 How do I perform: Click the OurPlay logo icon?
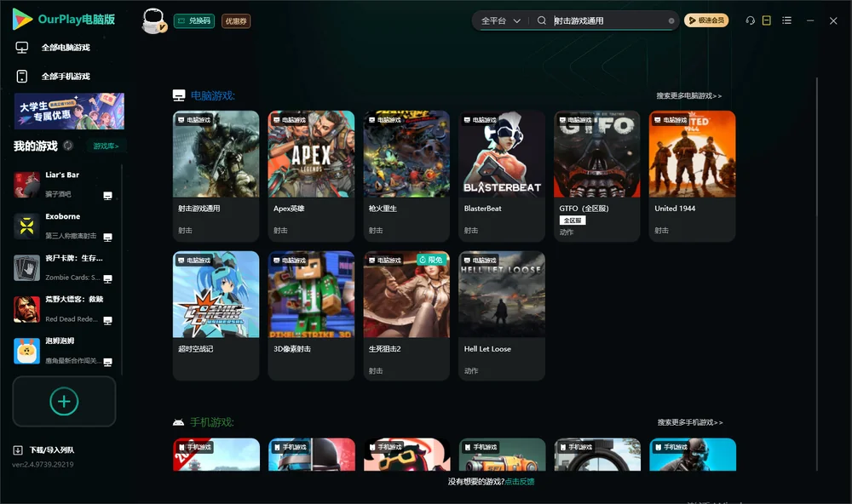(22, 19)
